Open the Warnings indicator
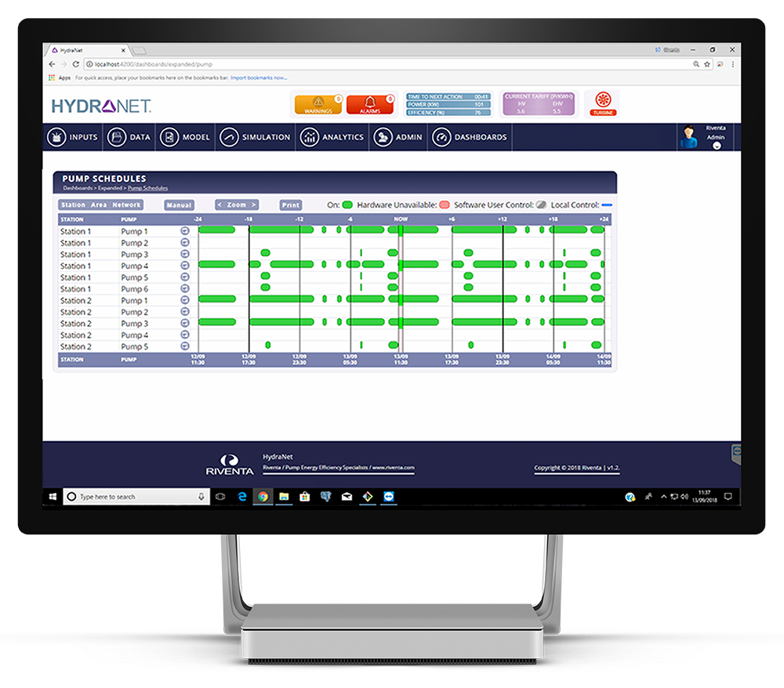 (318, 104)
